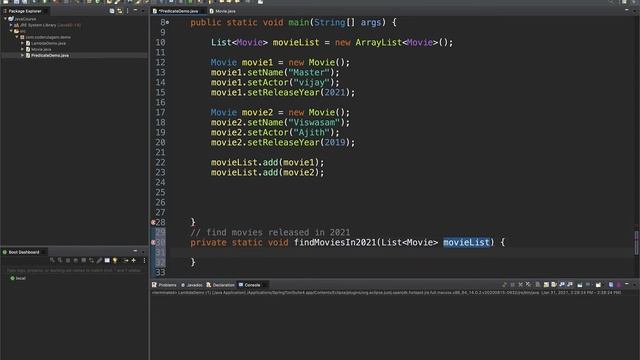Click the terminated LambdaDemo console status line
Screen dimensions: 640x360
386,293
